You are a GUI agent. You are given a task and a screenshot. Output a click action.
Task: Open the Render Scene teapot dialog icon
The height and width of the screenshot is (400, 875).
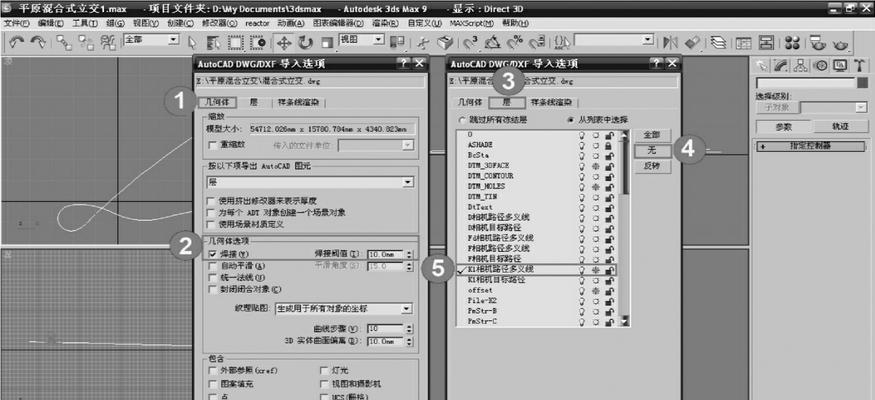pyautogui.click(x=818, y=43)
